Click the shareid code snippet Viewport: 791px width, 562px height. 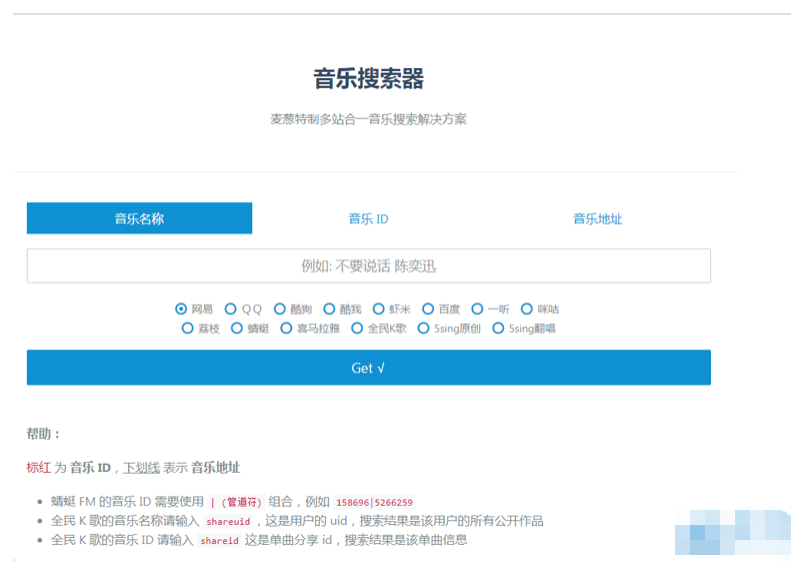click(x=219, y=541)
